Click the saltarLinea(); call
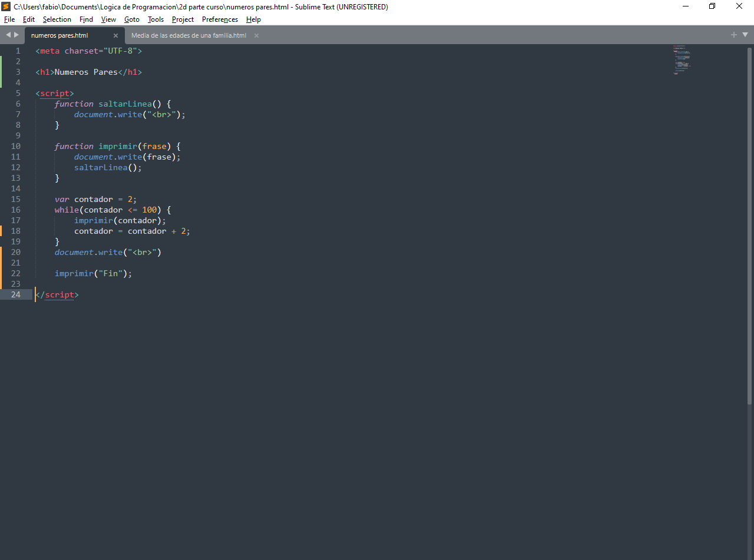 (108, 167)
